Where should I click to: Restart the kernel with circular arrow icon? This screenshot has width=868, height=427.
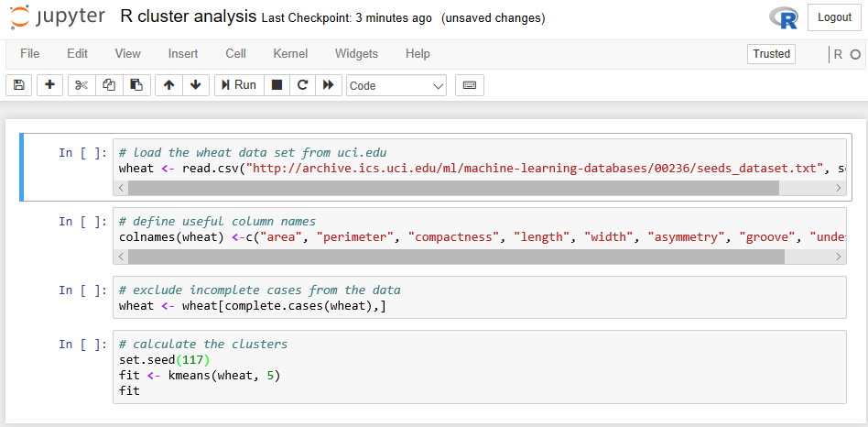click(302, 85)
